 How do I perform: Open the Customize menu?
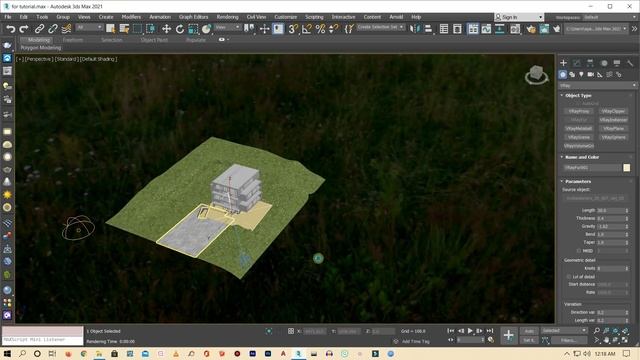[x=285, y=17]
